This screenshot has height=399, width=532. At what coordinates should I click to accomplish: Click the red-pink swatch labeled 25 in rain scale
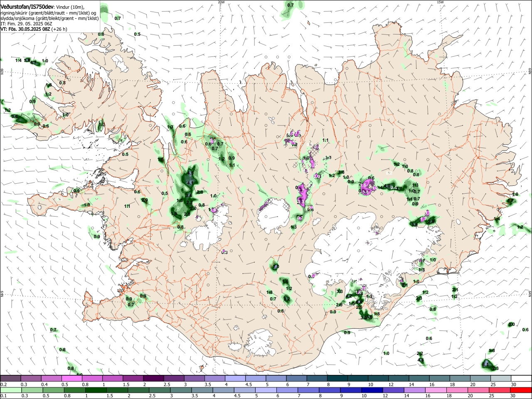500,390
